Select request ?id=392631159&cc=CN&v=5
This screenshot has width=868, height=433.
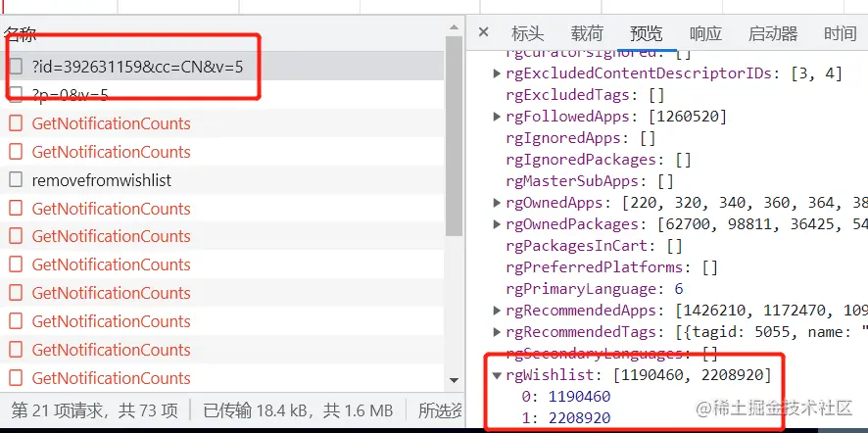click(222, 67)
